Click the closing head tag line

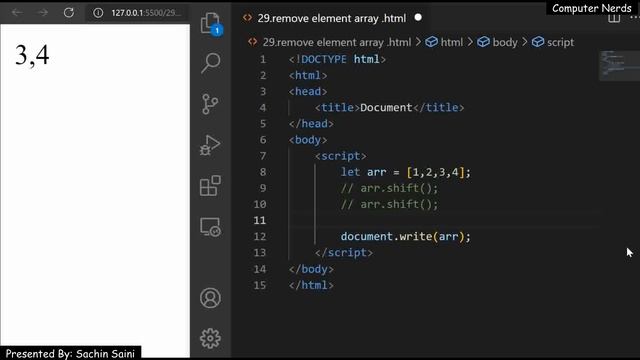311,124
